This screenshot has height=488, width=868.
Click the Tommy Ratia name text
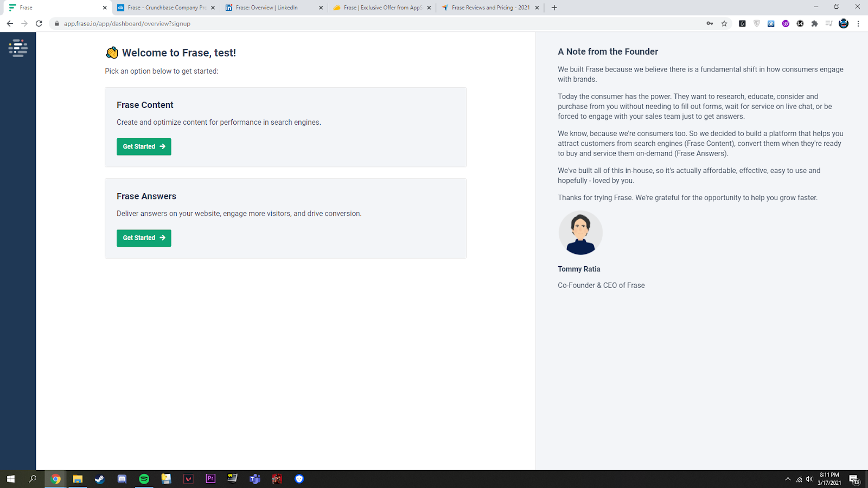tap(579, 269)
